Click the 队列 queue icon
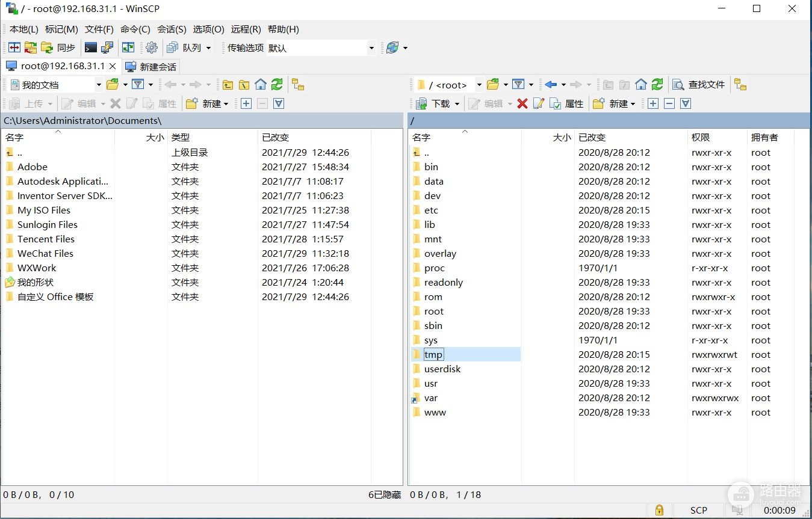Screen dimensions: 812x519 173,48
